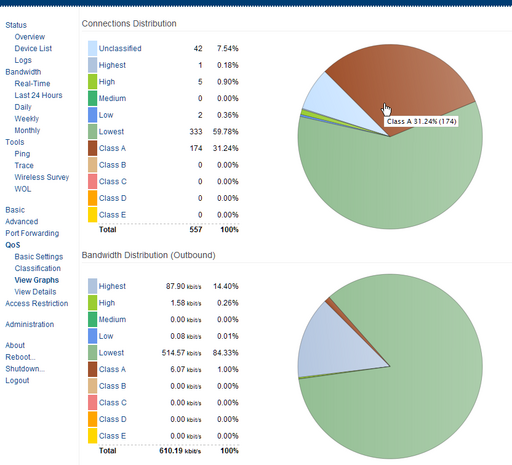Open the Lowest link in Connections Distribution
This screenshot has height=465, width=512.
pos(111,132)
